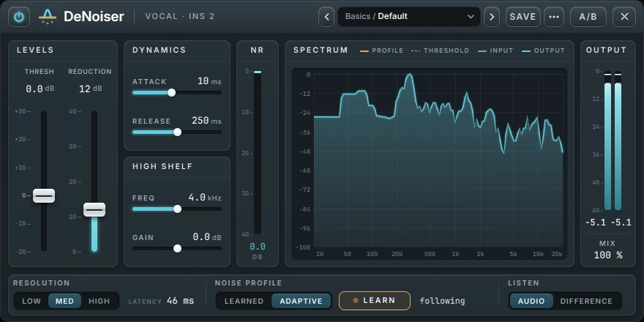Click the SAVE preset button
The height and width of the screenshot is (322, 644).
coord(523,17)
